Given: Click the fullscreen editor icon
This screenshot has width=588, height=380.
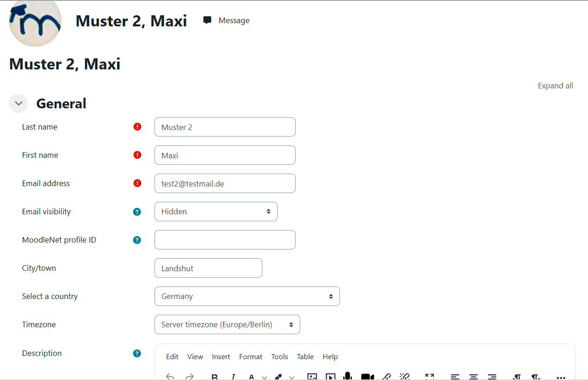Looking at the screenshot, I should click(x=429, y=377).
